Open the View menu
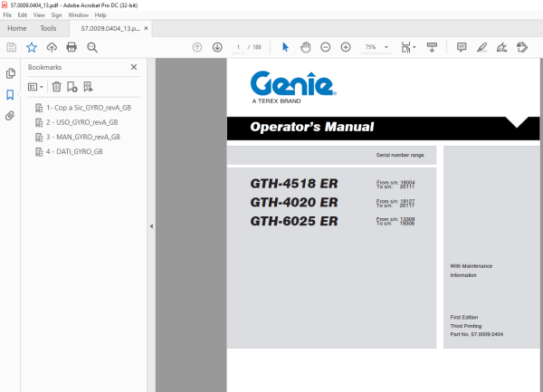The width and height of the screenshot is (543, 392). [39, 14]
